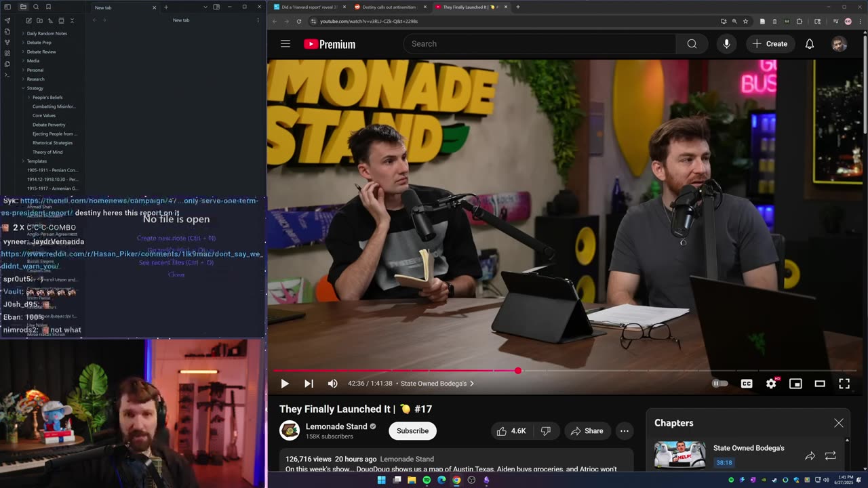Open the Obsidian file explorer folder icon
The image size is (868, 488).
(x=23, y=7)
